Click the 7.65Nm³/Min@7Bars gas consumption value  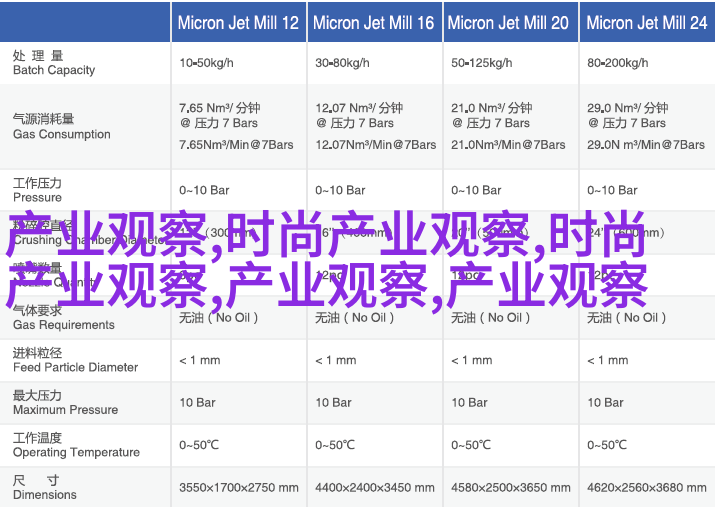coord(236,145)
